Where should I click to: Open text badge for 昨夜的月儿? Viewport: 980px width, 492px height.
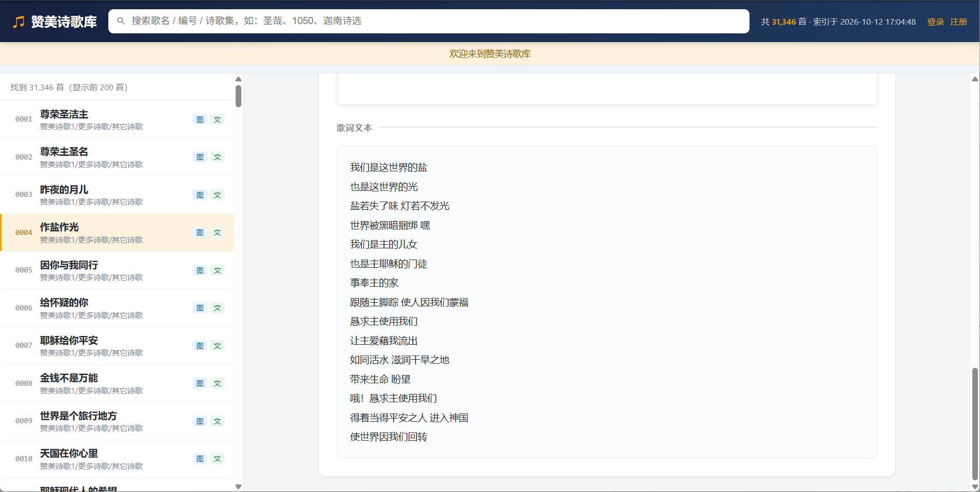[x=218, y=195]
